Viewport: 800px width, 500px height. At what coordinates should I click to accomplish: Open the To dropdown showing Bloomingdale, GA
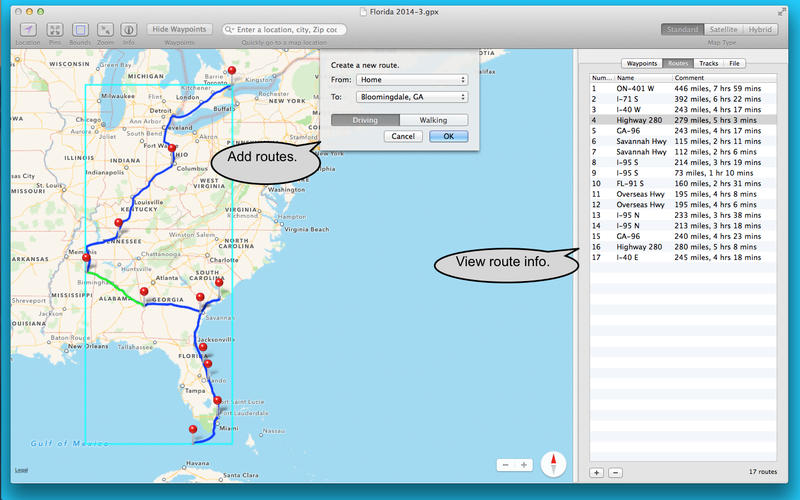point(412,97)
